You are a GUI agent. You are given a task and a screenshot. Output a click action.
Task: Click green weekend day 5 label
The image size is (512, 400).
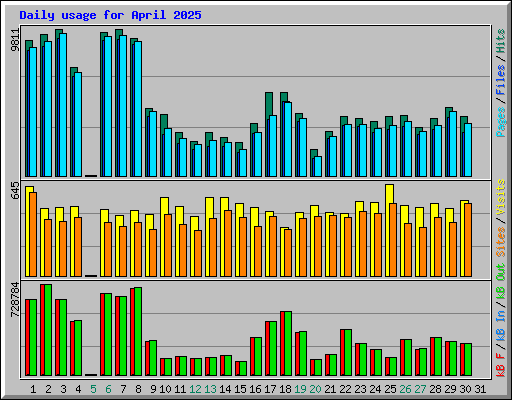click(x=93, y=389)
